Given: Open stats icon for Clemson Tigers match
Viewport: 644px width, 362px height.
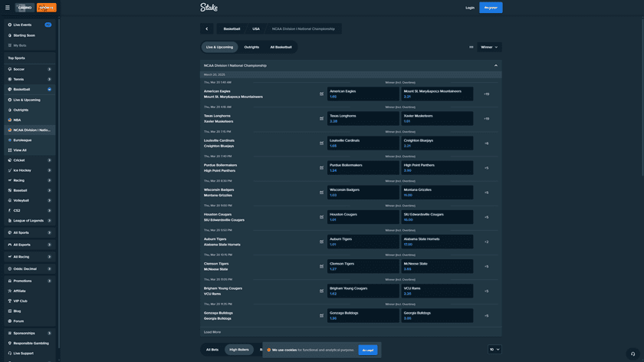Looking at the screenshot, I should (321, 267).
